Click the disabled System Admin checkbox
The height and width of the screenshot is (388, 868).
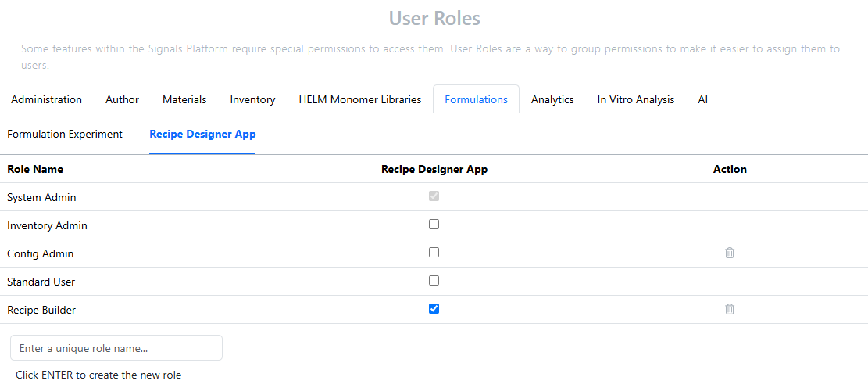[434, 196]
